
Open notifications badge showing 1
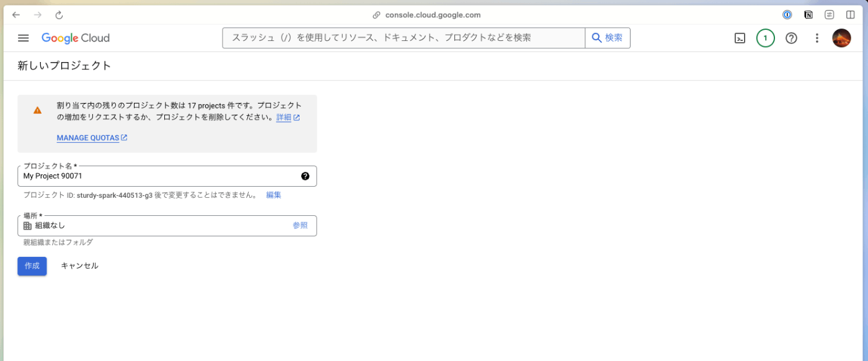coord(765,38)
